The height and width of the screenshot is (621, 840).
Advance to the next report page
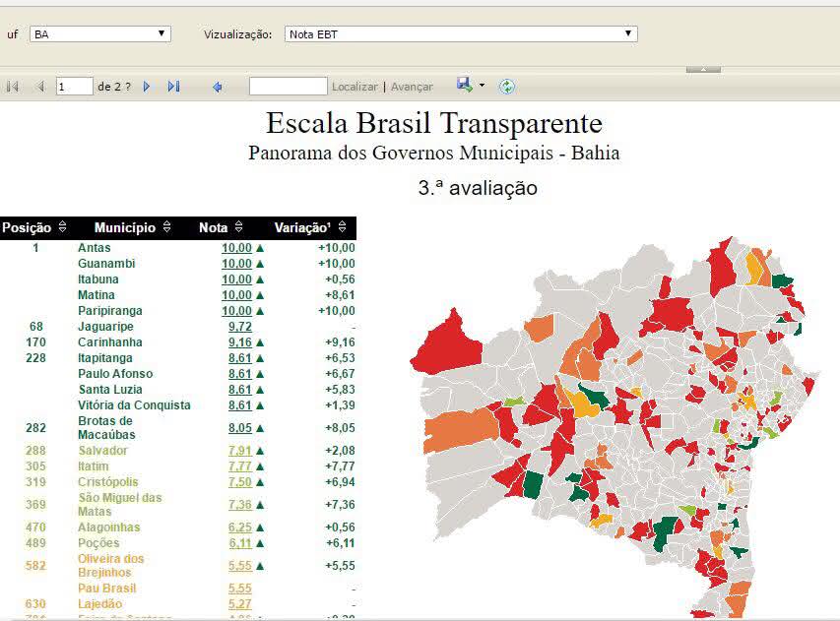pyautogui.click(x=147, y=87)
